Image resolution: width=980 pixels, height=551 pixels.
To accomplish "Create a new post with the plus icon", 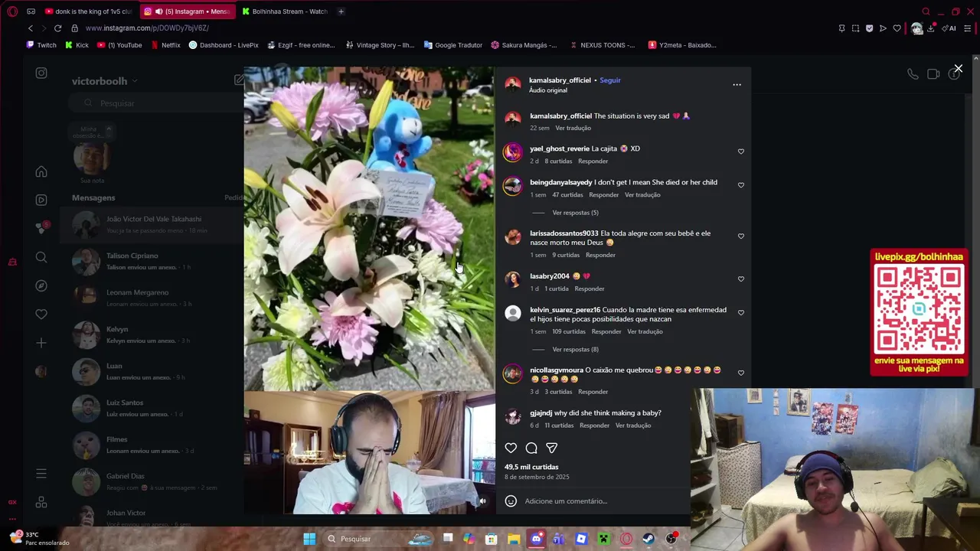I will pyautogui.click(x=41, y=343).
